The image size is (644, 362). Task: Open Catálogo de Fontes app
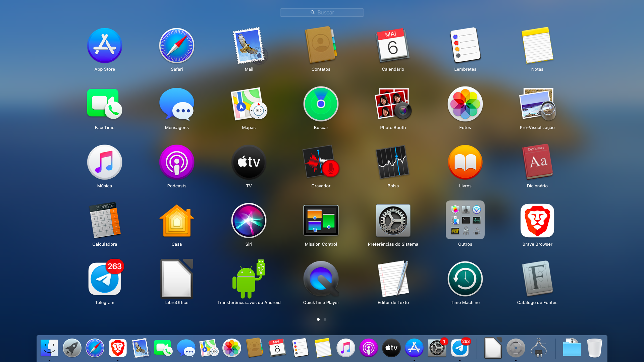click(537, 279)
